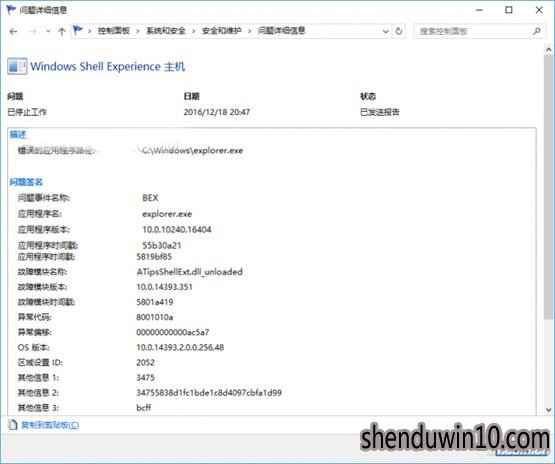
Task: Open 控制面板 breadcrumb
Action: pyautogui.click(x=114, y=31)
